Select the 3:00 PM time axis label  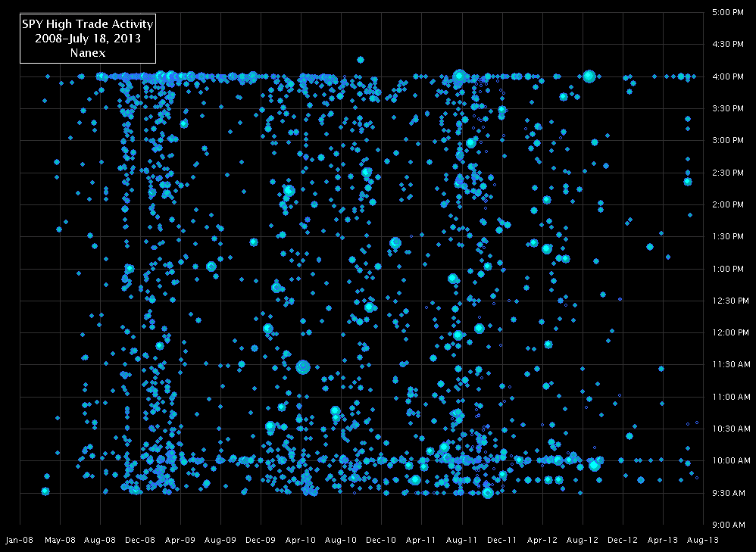(x=727, y=141)
